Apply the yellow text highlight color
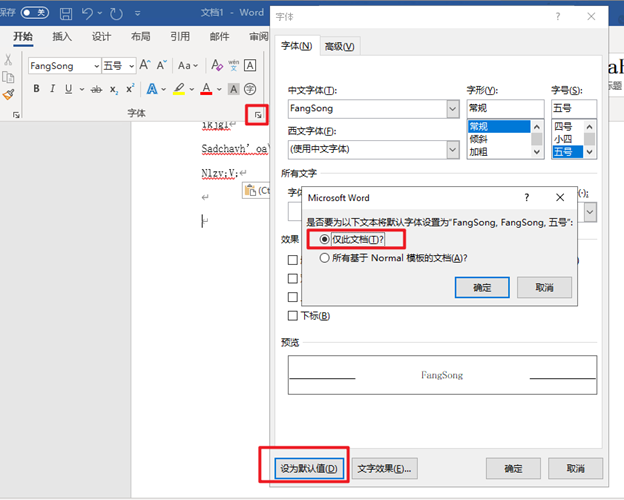Screen dimensions: 624x500 pos(179,89)
